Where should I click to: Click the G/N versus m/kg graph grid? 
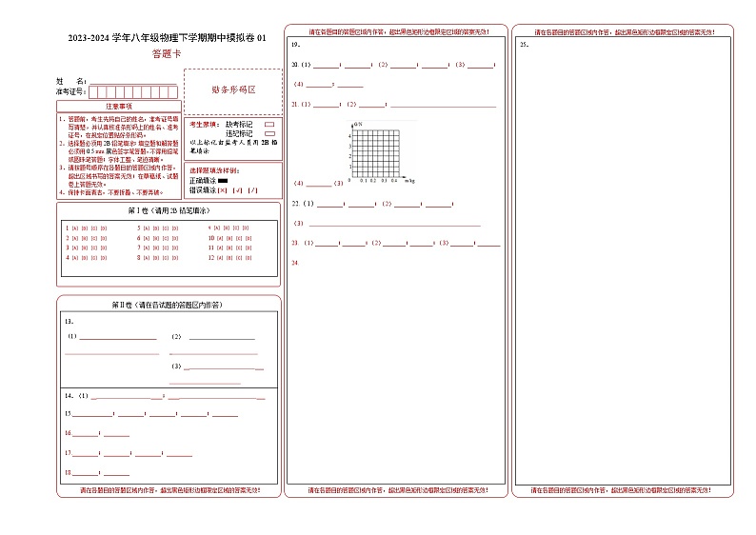pyautogui.click(x=374, y=152)
